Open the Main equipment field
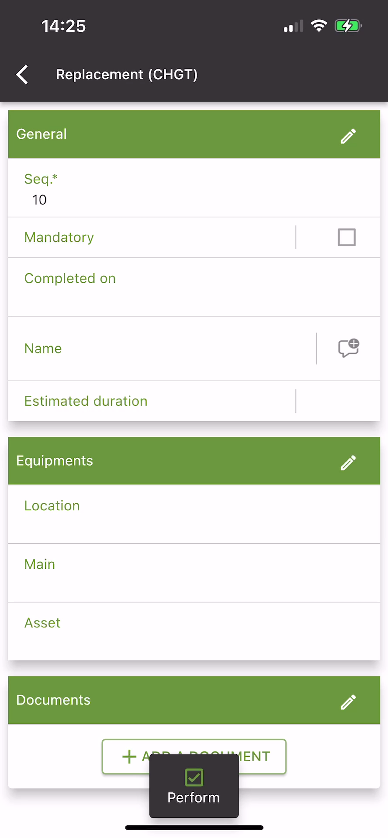Image resolution: width=388 pixels, height=838 pixels. 194,573
